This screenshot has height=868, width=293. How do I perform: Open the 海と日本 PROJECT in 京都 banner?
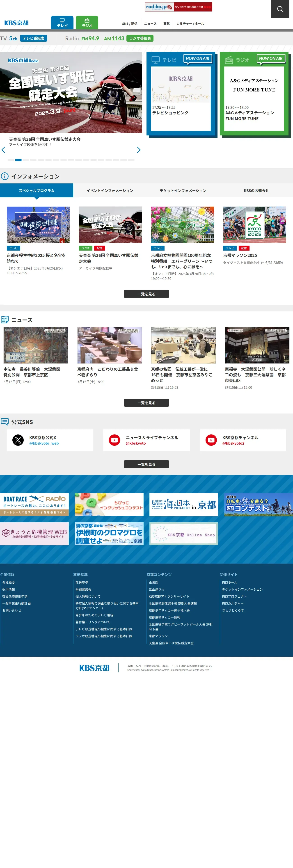[x=184, y=505]
